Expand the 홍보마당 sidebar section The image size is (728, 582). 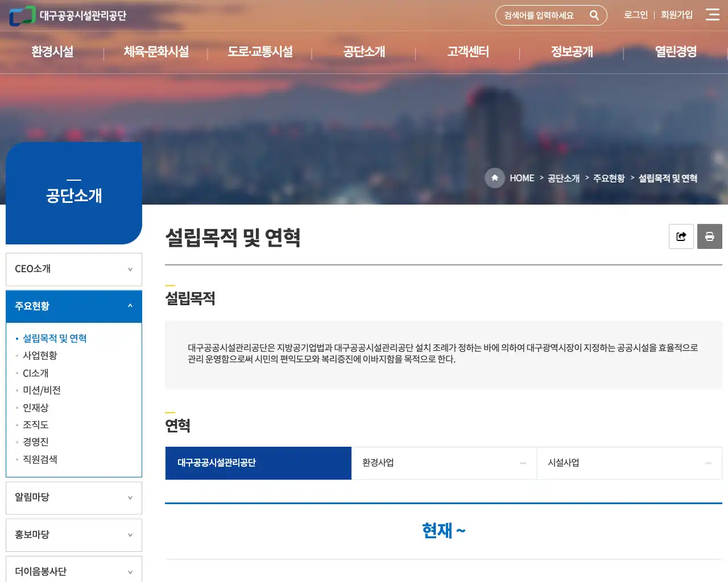click(x=73, y=535)
